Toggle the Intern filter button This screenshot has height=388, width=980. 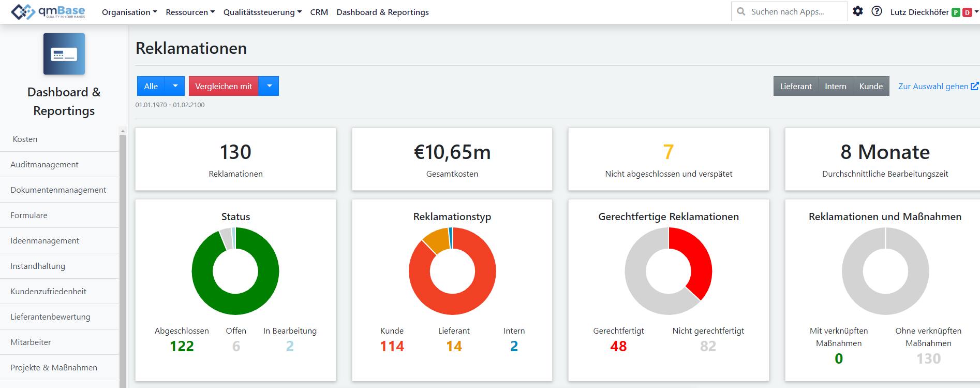point(836,86)
